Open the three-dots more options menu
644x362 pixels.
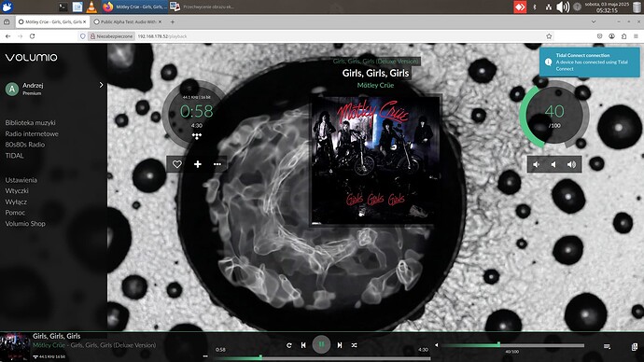click(217, 164)
